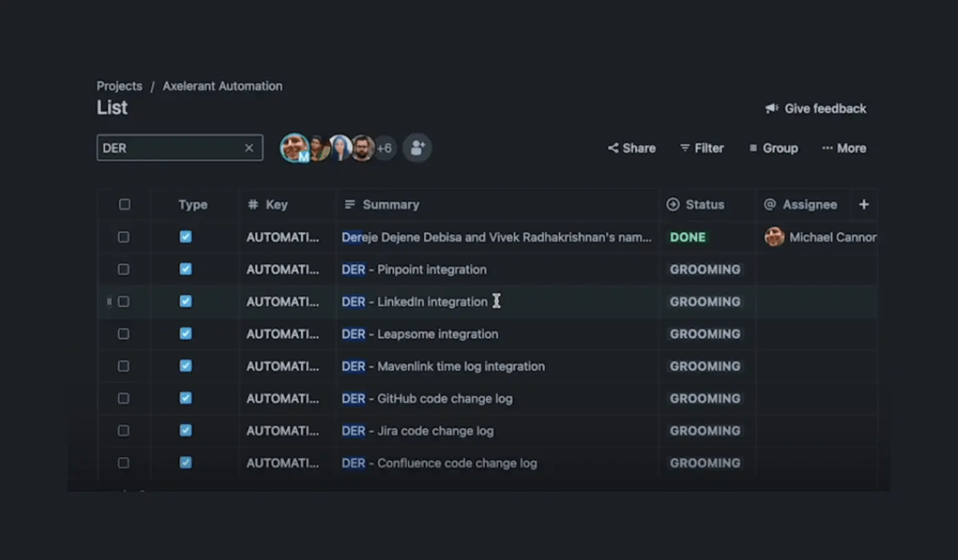The image size is (958, 560).
Task: Check the Confluence code change log row
Action: 124,463
